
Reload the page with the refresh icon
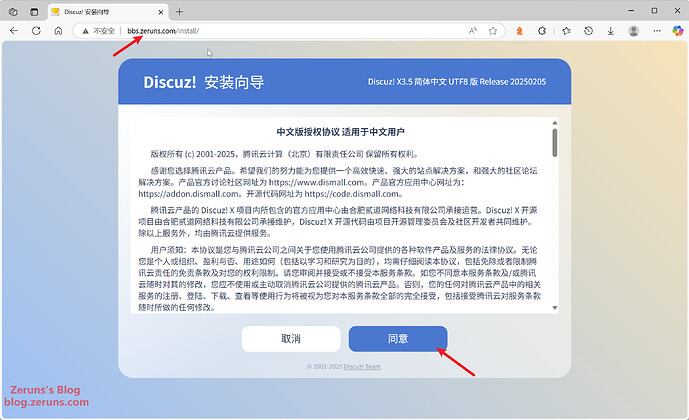[x=36, y=31]
